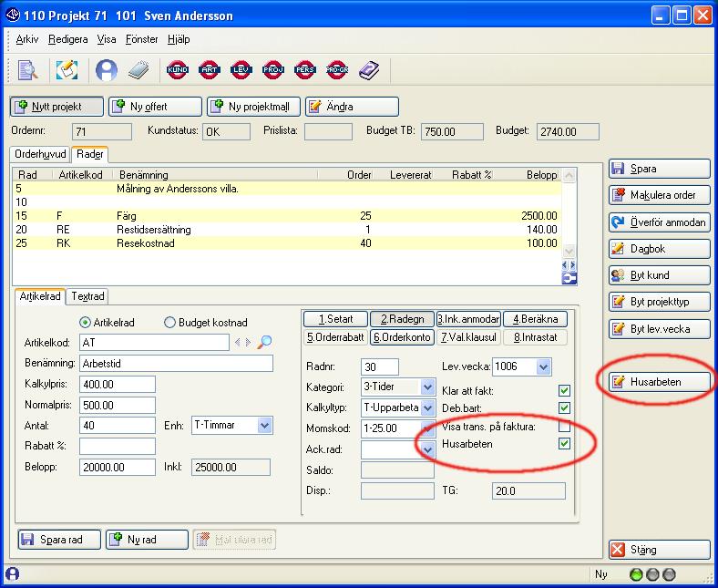Image resolution: width=718 pixels, height=588 pixels.
Task: Click the Nytt projekt button
Action: [x=56, y=107]
